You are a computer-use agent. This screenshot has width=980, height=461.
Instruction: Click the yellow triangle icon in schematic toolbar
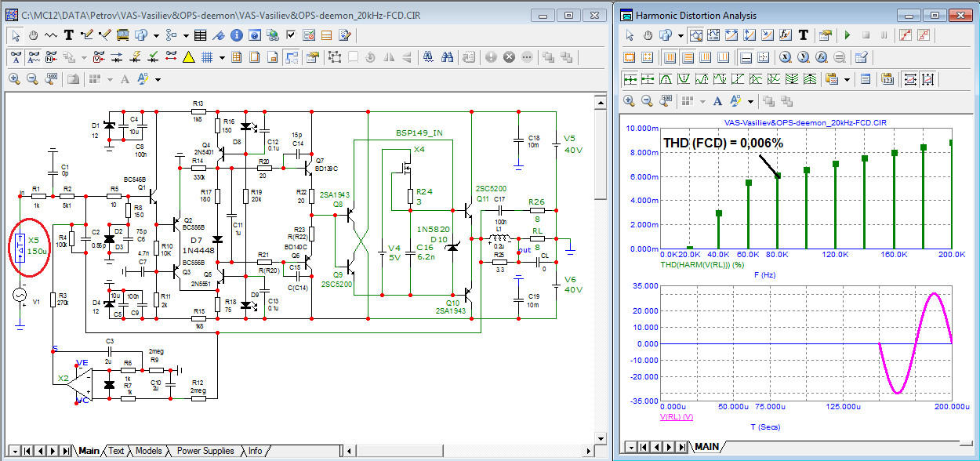click(189, 57)
